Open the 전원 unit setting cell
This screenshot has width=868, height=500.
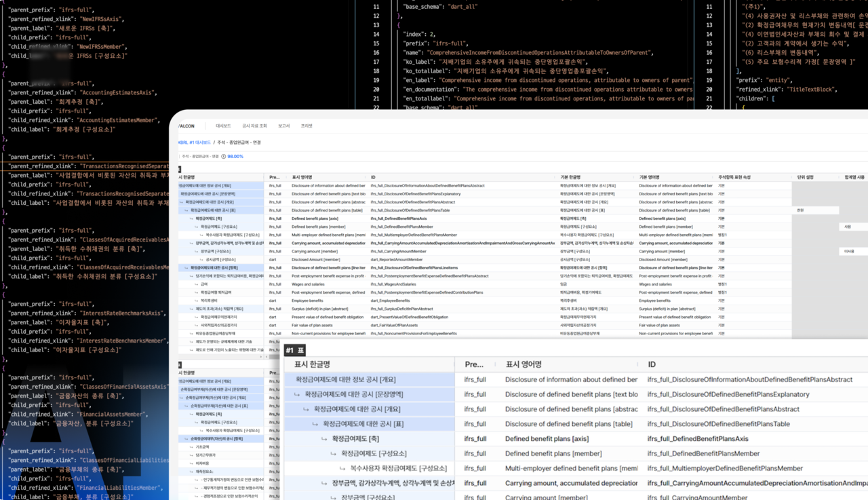pyautogui.click(x=815, y=210)
